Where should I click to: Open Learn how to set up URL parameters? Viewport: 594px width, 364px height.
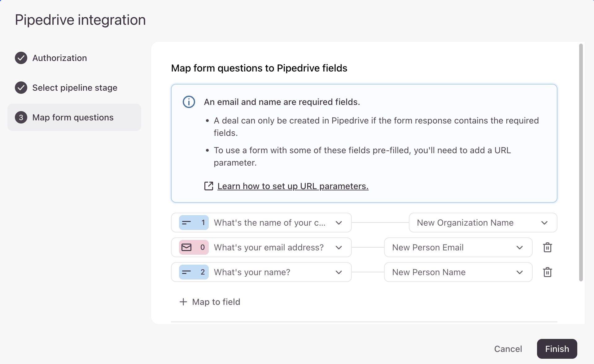293,186
